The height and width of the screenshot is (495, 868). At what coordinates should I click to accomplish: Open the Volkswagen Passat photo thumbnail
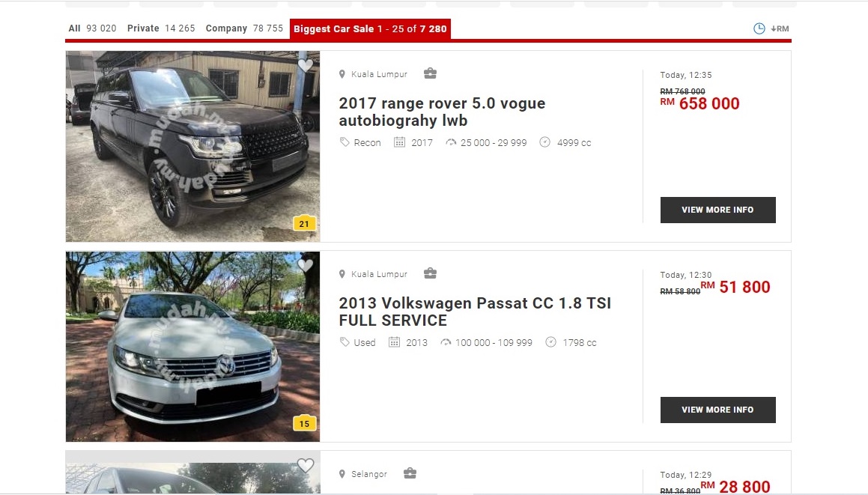click(x=192, y=347)
